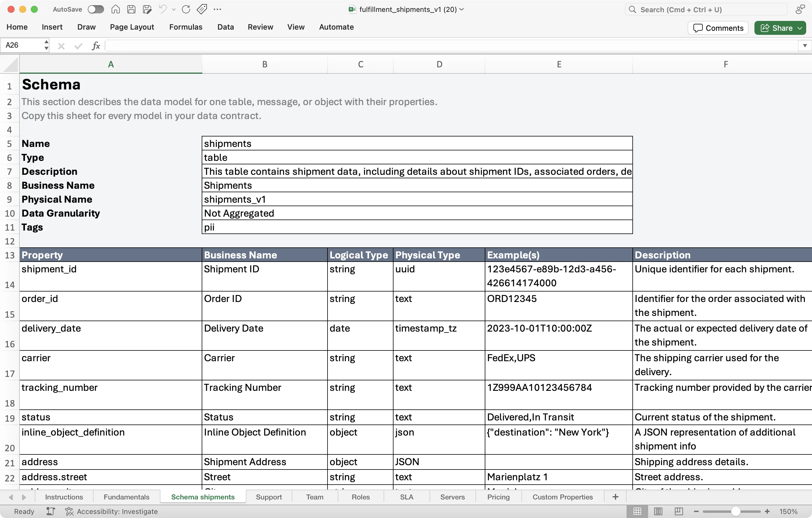The image size is (812, 518).
Task: Click the next sheet navigation arrow
Action: [x=24, y=497]
